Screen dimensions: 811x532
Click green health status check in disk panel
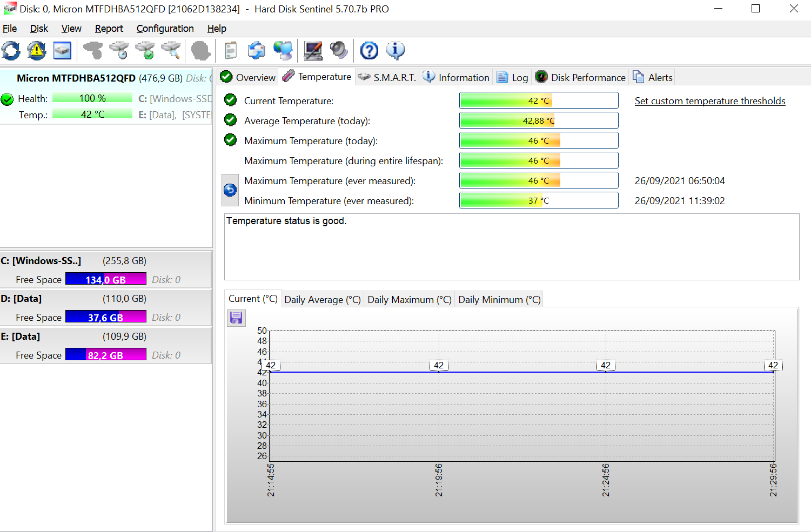[x=7, y=99]
